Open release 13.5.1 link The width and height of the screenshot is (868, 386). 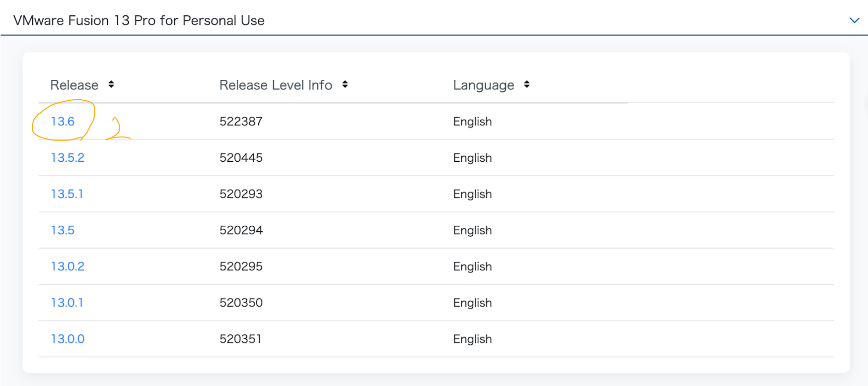(67, 194)
